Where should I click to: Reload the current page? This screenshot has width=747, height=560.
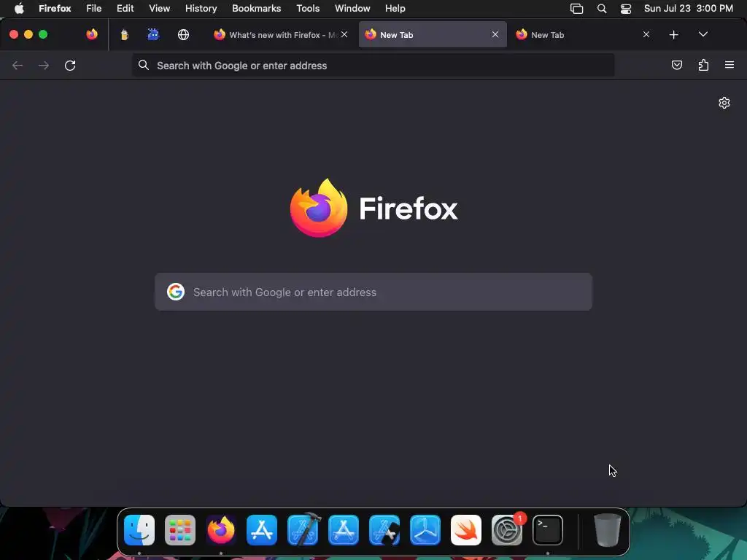click(x=70, y=65)
